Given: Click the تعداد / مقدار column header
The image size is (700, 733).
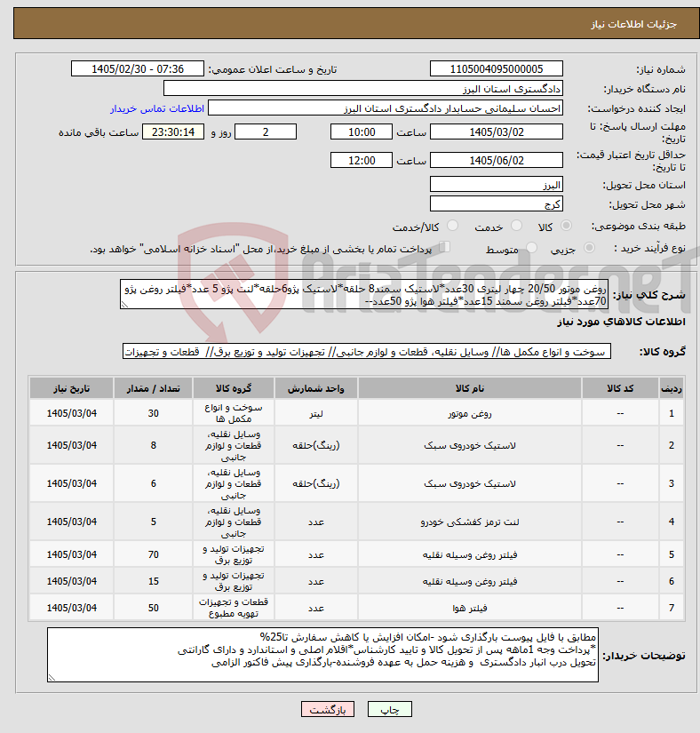Looking at the screenshot, I should coord(154,388).
